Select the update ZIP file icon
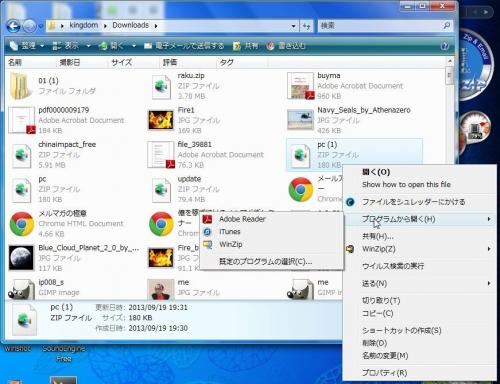This screenshot has height=384, width=500. 161,190
